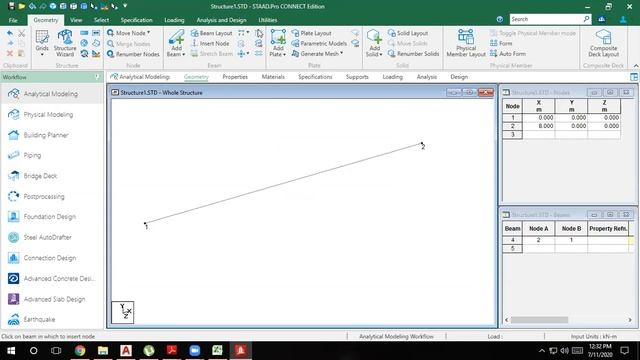Open the Analysis and Design tab

(221, 20)
